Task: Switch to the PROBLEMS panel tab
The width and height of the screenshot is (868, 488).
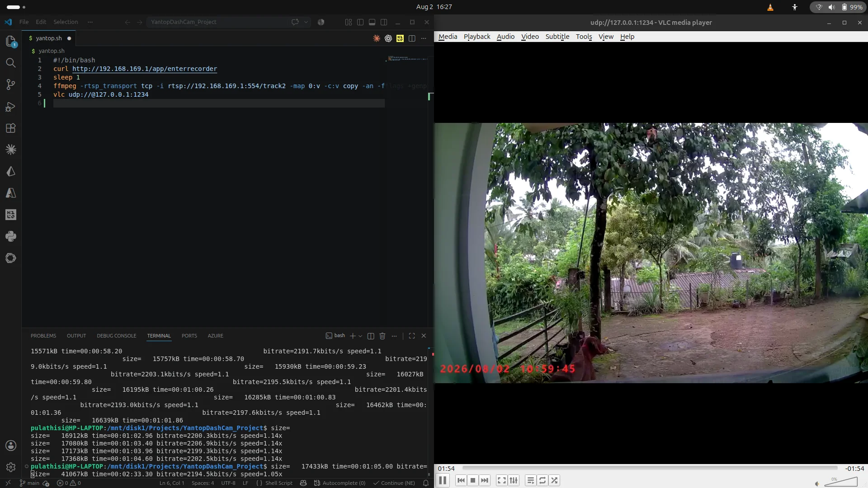Action: coord(43,336)
